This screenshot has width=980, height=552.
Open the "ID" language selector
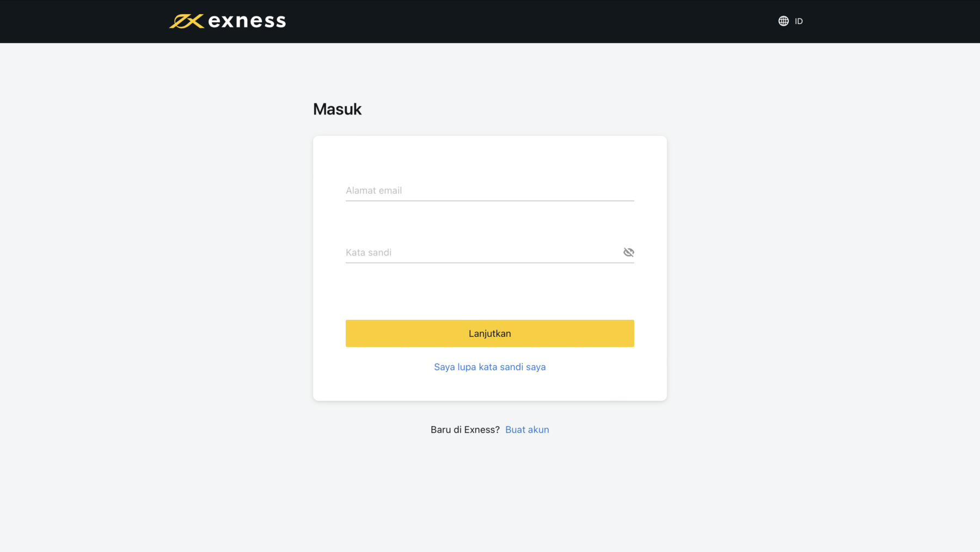(x=799, y=21)
